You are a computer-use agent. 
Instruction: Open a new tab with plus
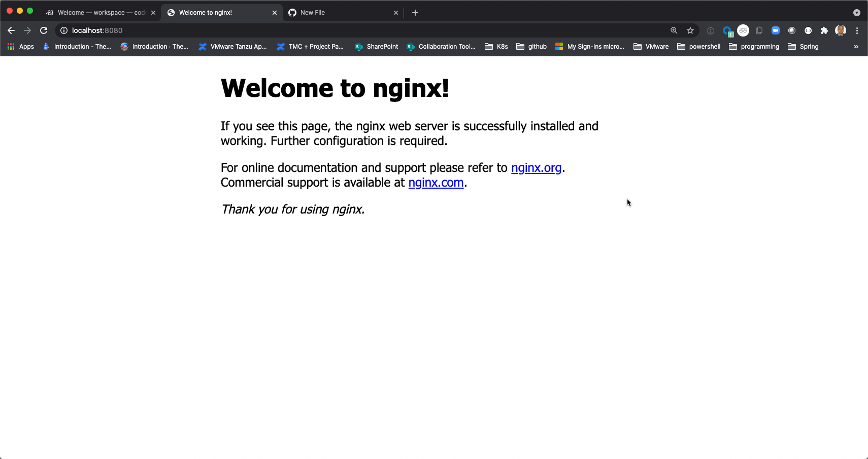coord(415,13)
